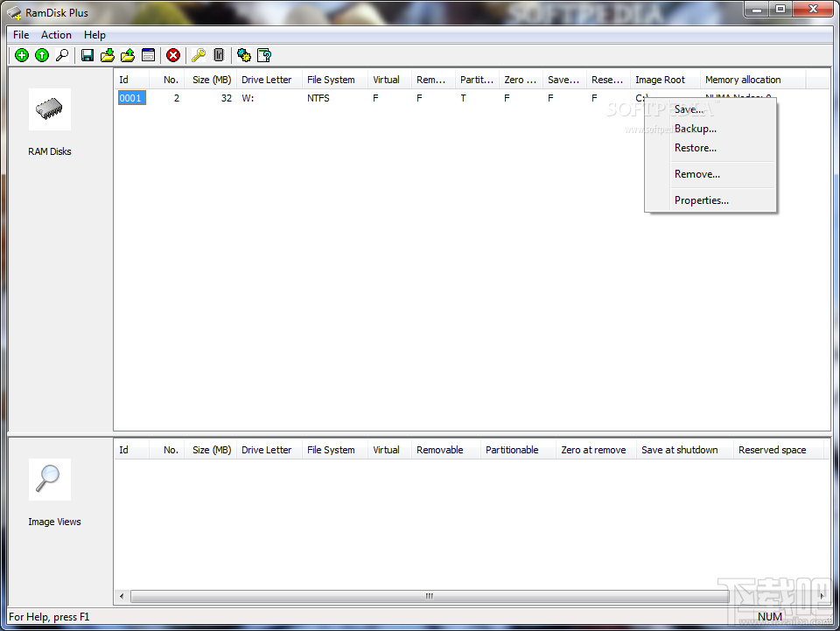Choose Restore... from the context menu

(710, 148)
